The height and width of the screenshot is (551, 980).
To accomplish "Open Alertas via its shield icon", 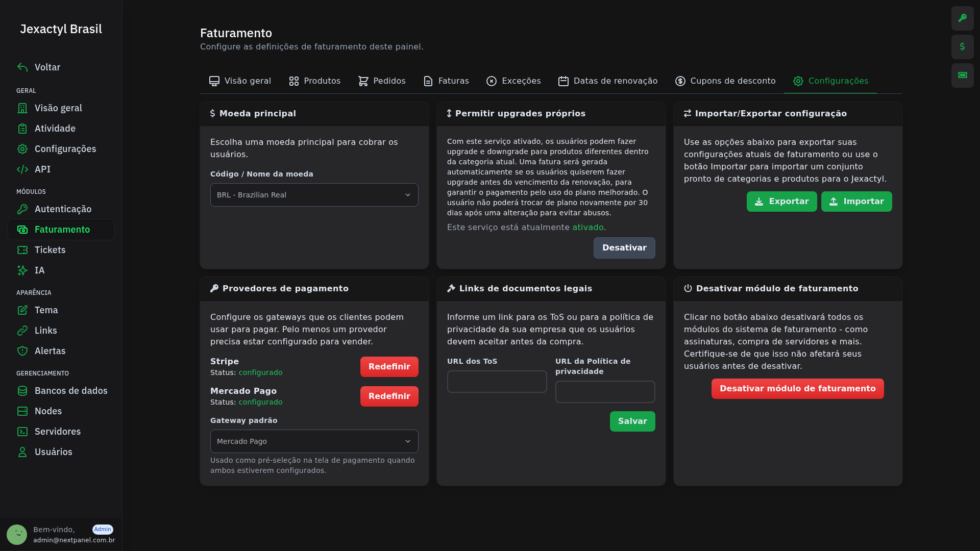I will 22,351.
